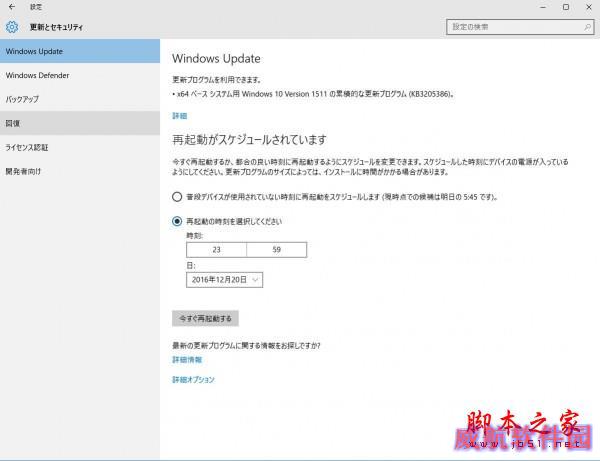This screenshot has width=600, height=461.
Task: Click the 更新とセキュリティ title text
Action: point(56,27)
